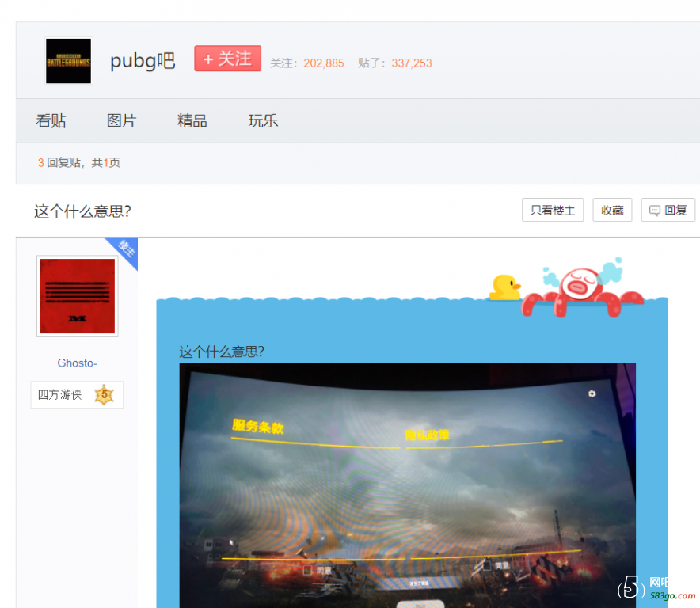Click the 只看楼主 button

click(553, 210)
